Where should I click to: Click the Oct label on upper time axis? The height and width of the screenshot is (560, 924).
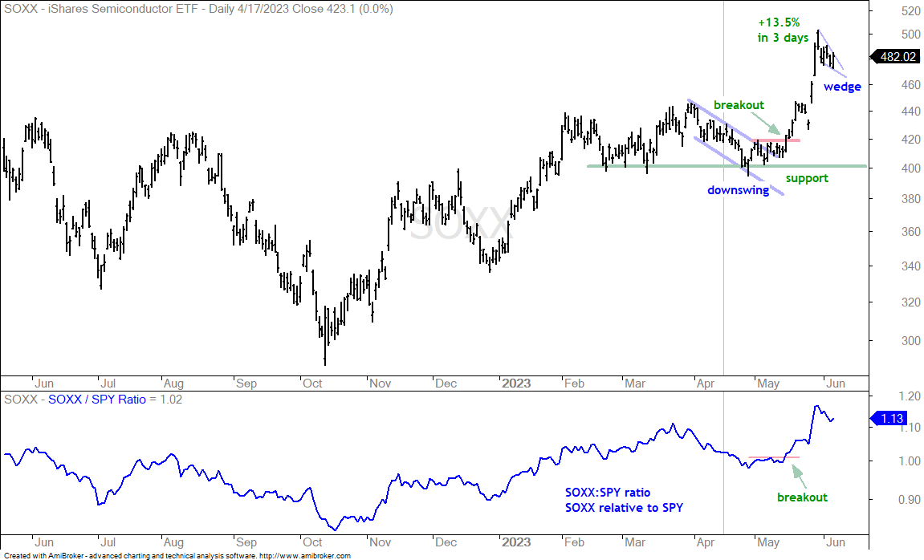311,383
